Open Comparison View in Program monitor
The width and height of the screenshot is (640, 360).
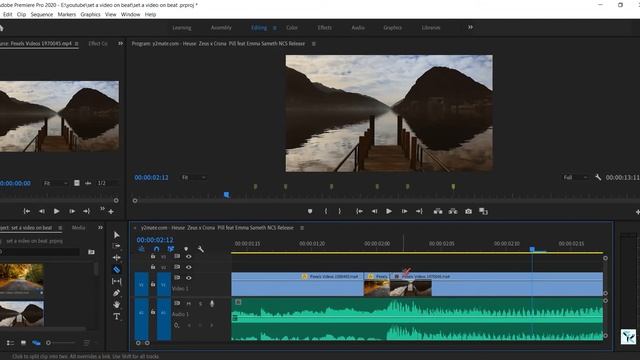[x=484, y=211]
